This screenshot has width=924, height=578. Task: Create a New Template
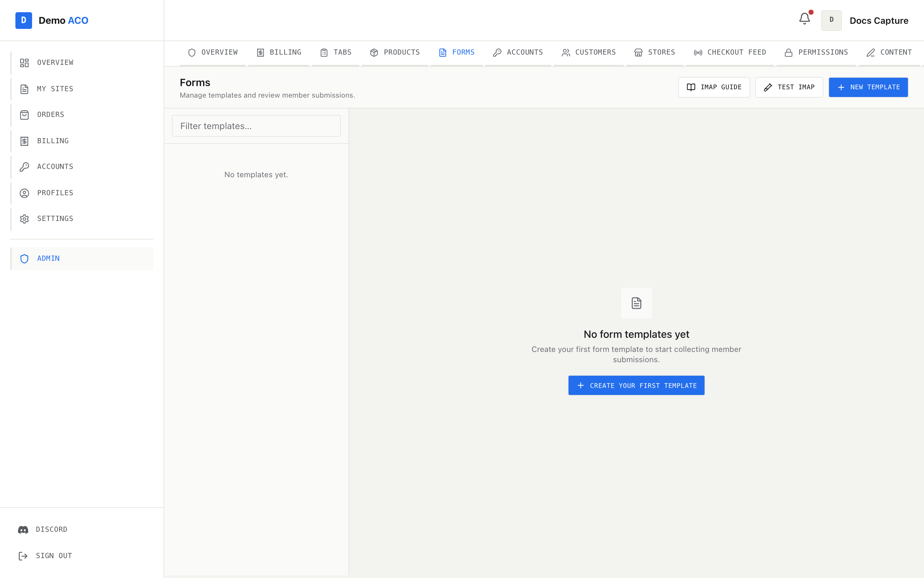(x=868, y=87)
